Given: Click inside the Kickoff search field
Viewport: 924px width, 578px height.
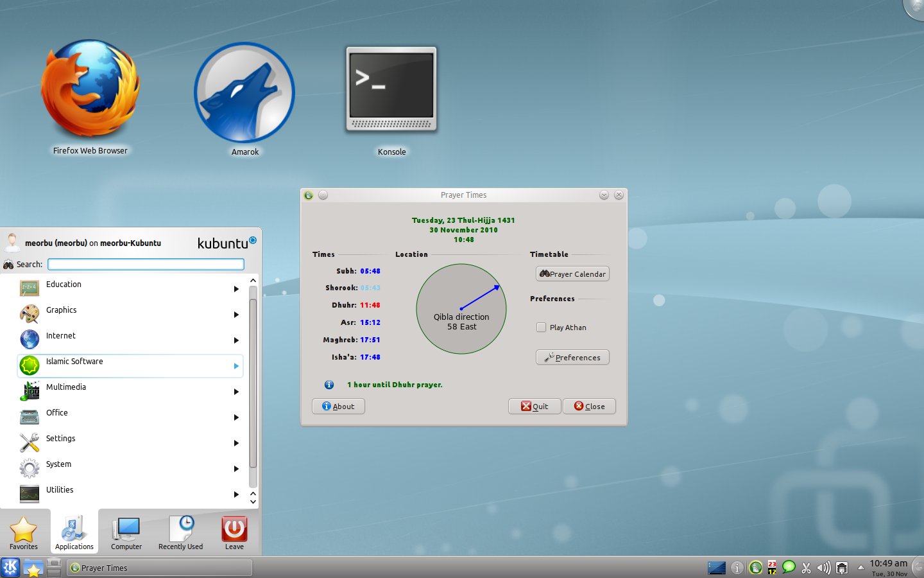Looking at the screenshot, I should (146, 264).
